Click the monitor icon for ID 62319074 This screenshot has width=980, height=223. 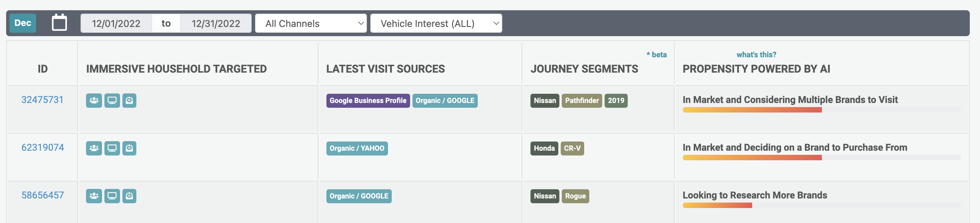pos(112,148)
